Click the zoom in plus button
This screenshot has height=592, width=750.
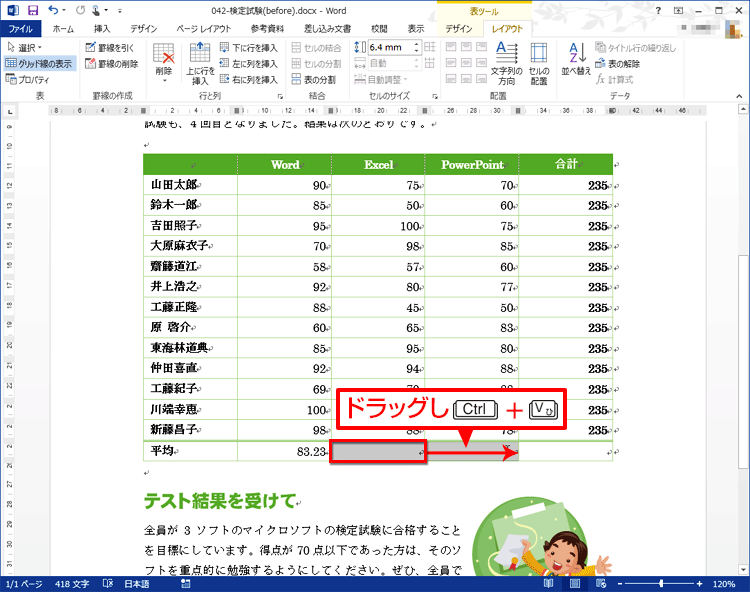(699, 584)
